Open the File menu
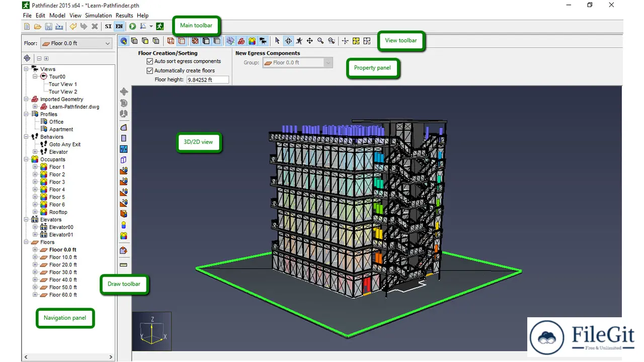644x362 pixels. click(27, 16)
